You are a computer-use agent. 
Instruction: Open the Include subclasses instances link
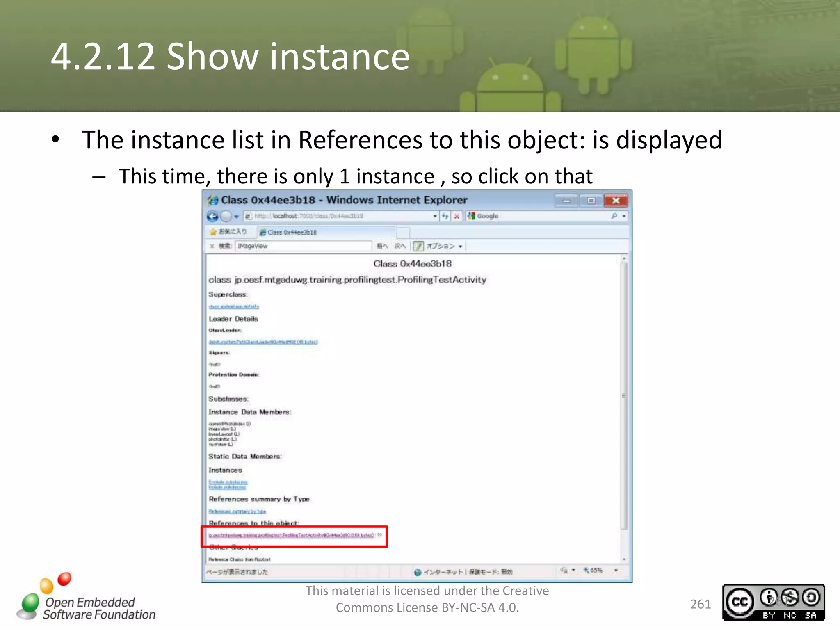coord(227,487)
